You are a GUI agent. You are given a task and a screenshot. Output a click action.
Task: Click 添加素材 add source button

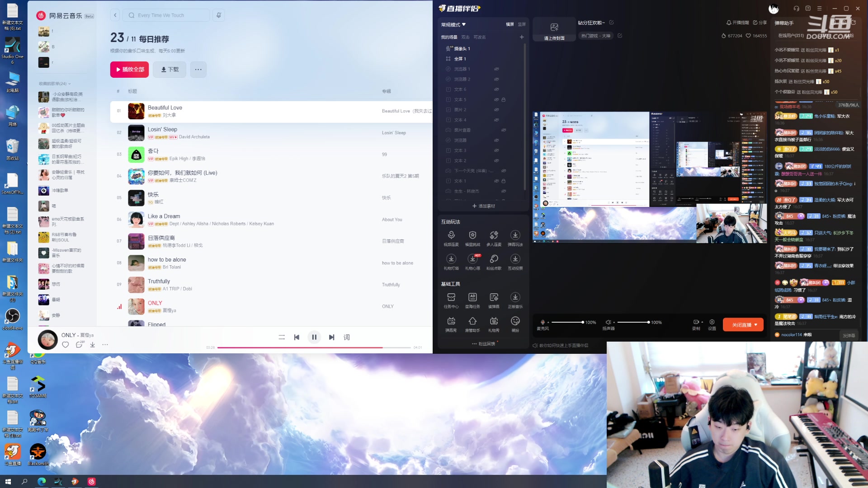tap(483, 206)
